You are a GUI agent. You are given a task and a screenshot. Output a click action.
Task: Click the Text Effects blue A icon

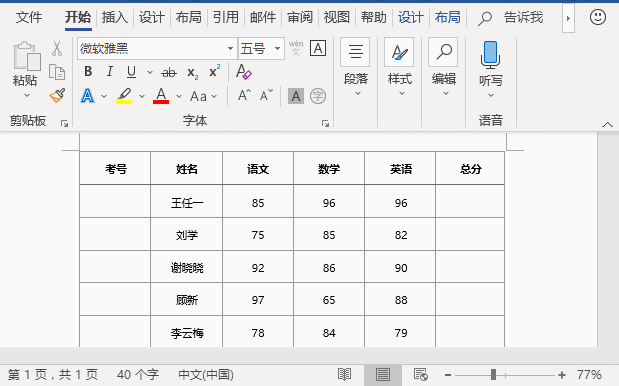click(87, 96)
